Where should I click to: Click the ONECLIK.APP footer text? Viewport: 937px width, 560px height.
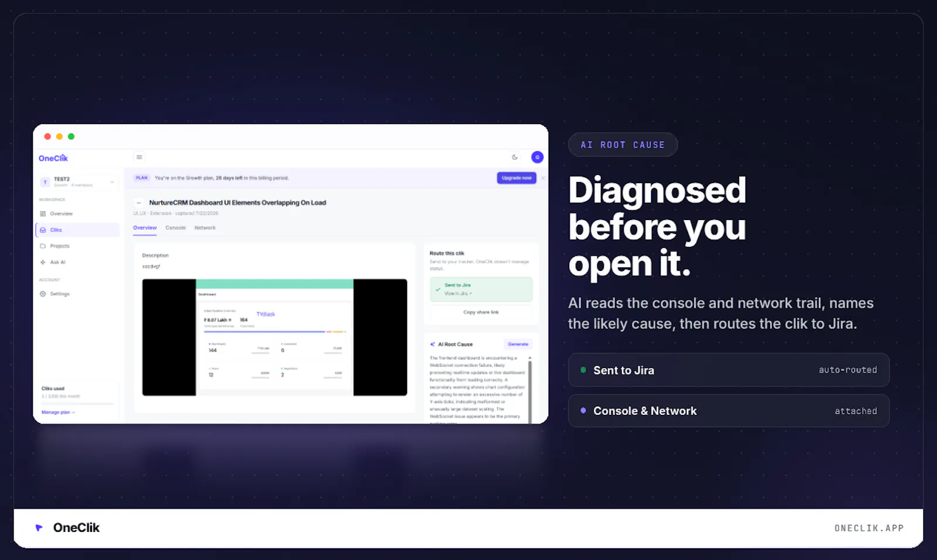click(x=869, y=528)
